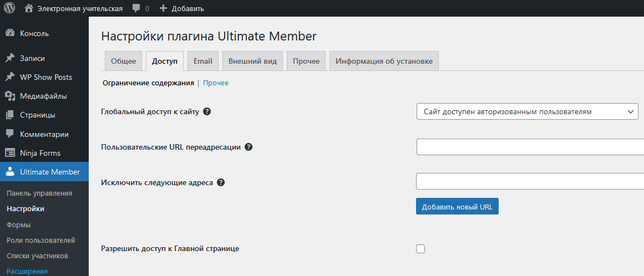644x276 pixels.
Task: Open the Глобальный доступ к сайту dropdown
Action: [528, 111]
